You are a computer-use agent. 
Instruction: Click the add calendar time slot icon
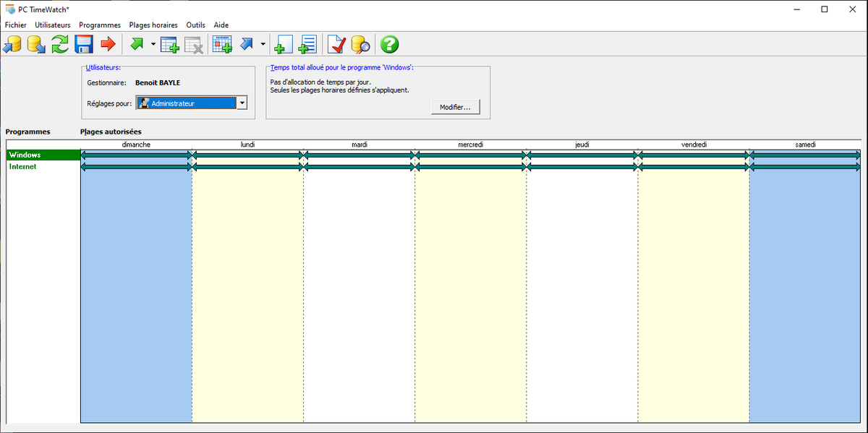222,45
